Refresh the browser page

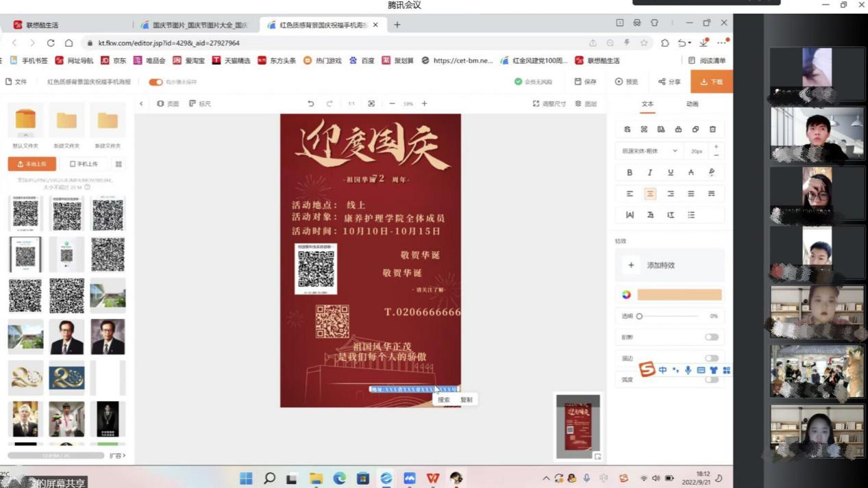coord(51,42)
